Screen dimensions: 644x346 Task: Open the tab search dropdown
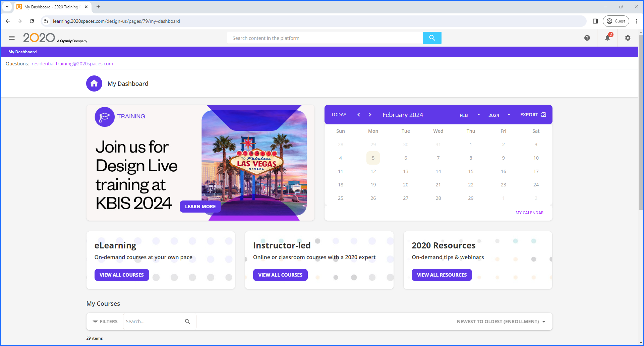[7, 7]
